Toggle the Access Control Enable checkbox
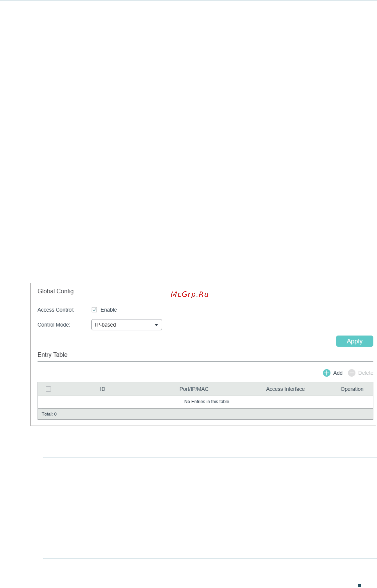 pos(94,310)
